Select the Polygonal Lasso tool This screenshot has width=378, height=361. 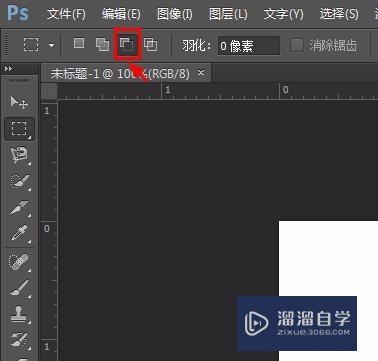pyautogui.click(x=20, y=155)
